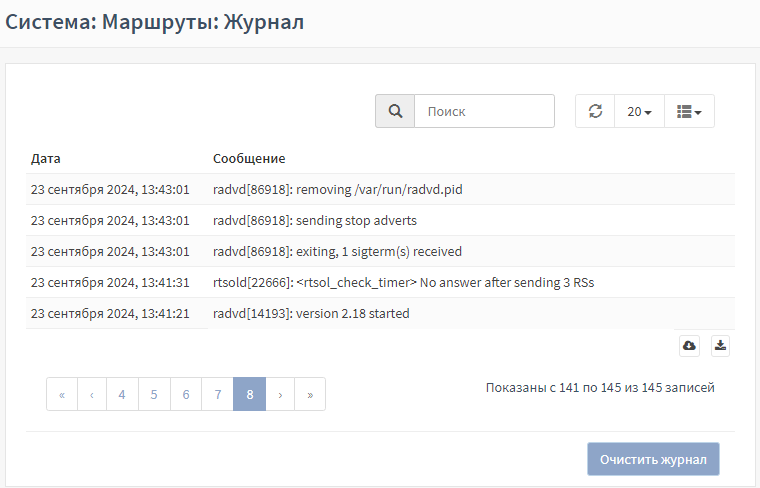760x488 pixels.
Task: Click into the Поиск search field
Action: [x=484, y=111]
